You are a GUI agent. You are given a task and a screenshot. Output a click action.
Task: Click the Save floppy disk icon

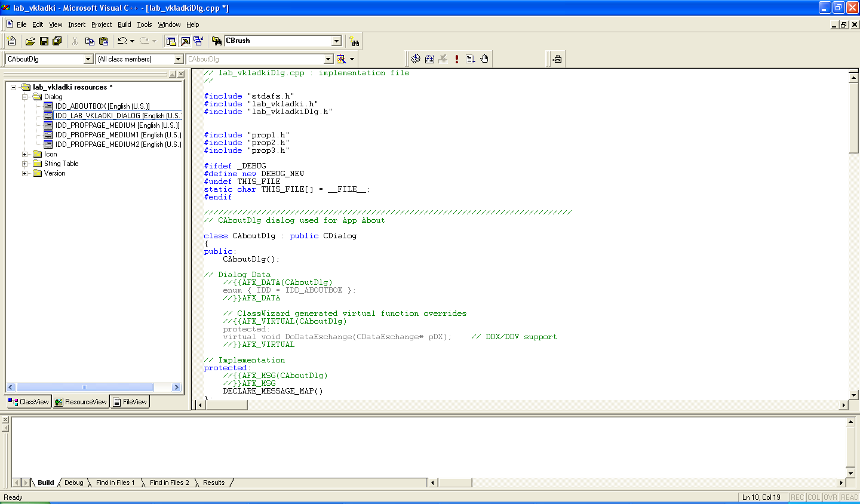point(44,41)
